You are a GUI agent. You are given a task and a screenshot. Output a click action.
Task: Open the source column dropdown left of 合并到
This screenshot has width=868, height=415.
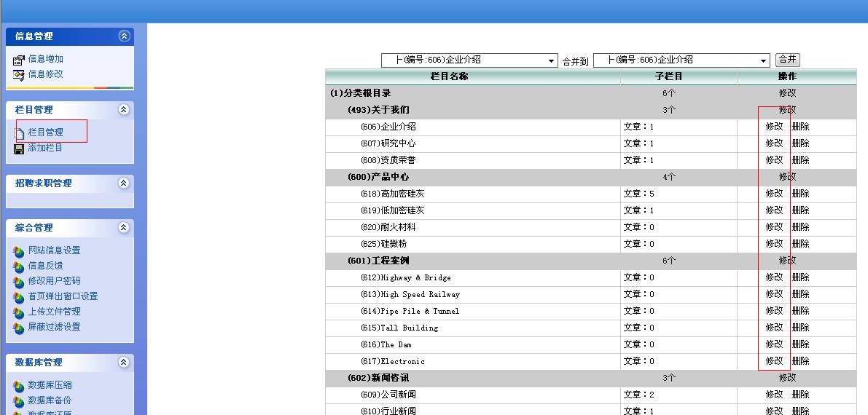click(x=469, y=60)
